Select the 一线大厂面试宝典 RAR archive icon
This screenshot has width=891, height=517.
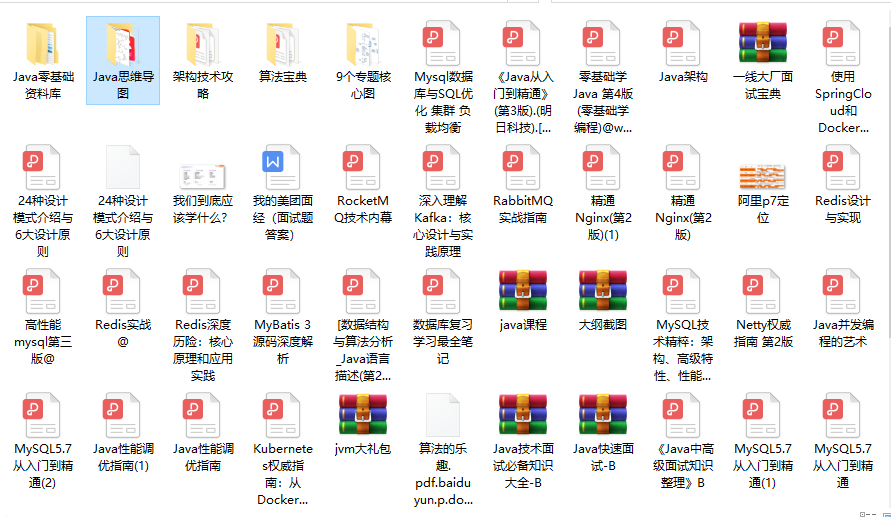coord(763,42)
